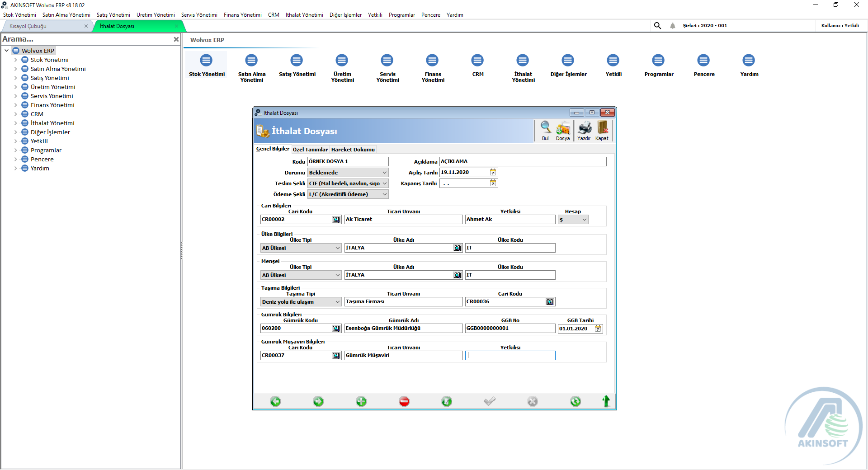Collapse the Wolvox ERP root node
The width and height of the screenshot is (868, 470).
6,51
